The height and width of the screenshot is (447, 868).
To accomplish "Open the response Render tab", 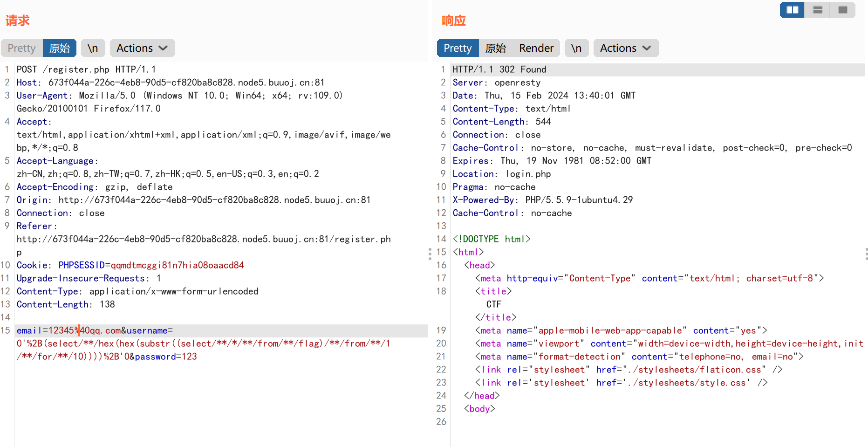I will pos(536,48).
